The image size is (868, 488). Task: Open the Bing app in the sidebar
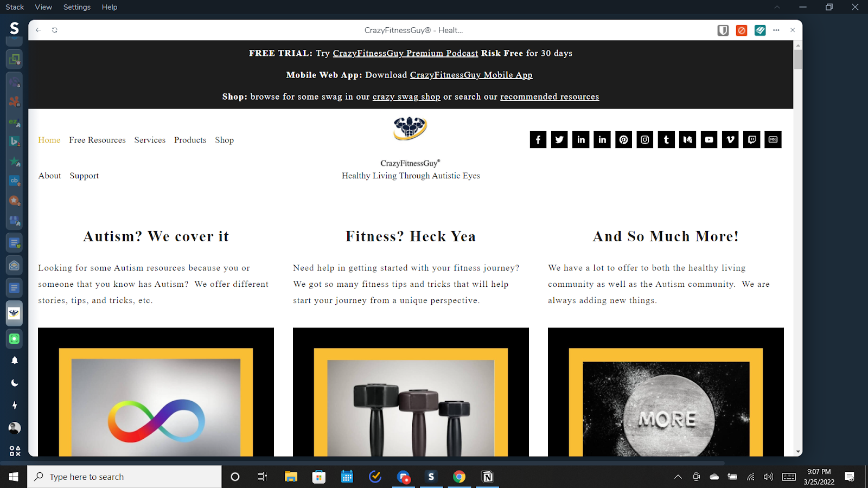(x=15, y=142)
